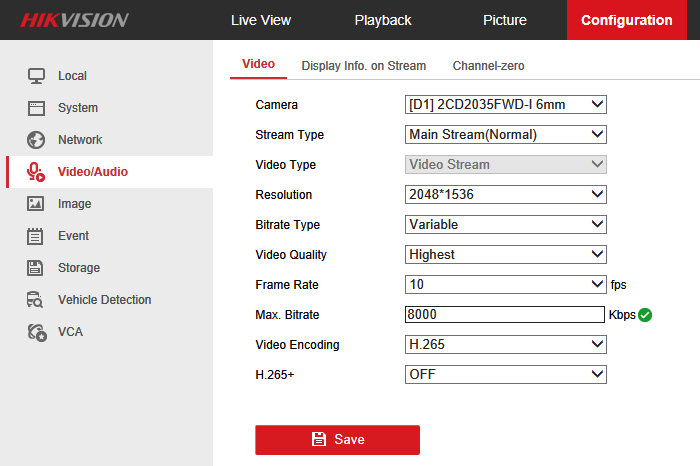Click the Max. Bitrate label
Image resolution: width=700 pixels, height=466 pixels.
point(287,315)
